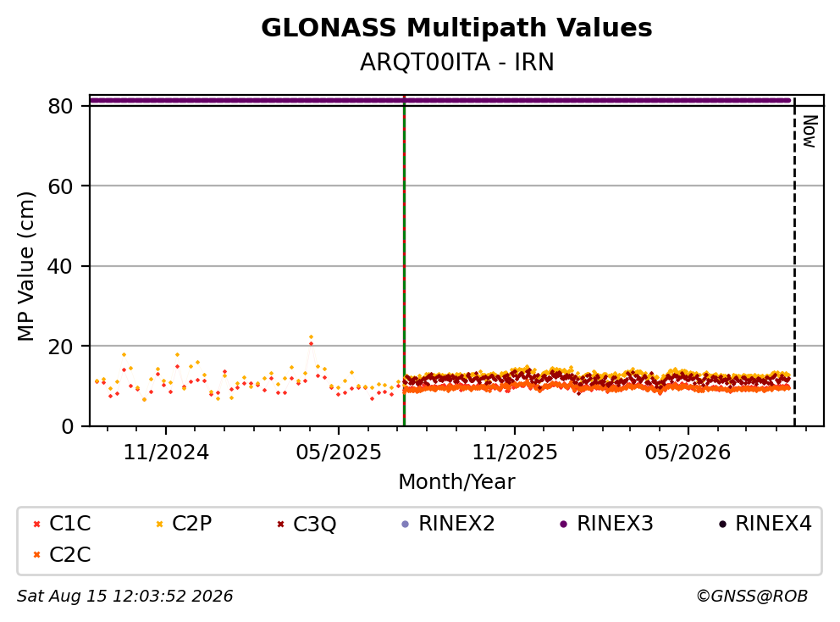
Task: Click the C1C legend marker
Action: pos(37,524)
